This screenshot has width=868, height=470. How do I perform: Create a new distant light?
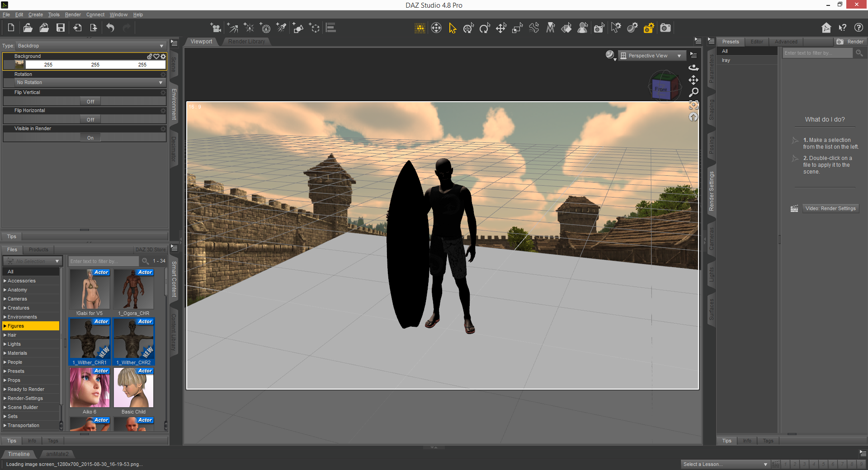232,28
